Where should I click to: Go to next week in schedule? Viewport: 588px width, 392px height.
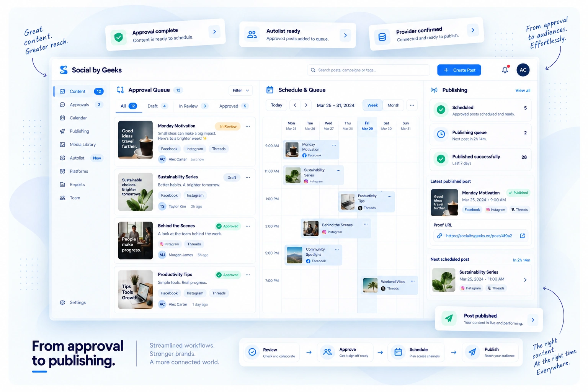[306, 105]
